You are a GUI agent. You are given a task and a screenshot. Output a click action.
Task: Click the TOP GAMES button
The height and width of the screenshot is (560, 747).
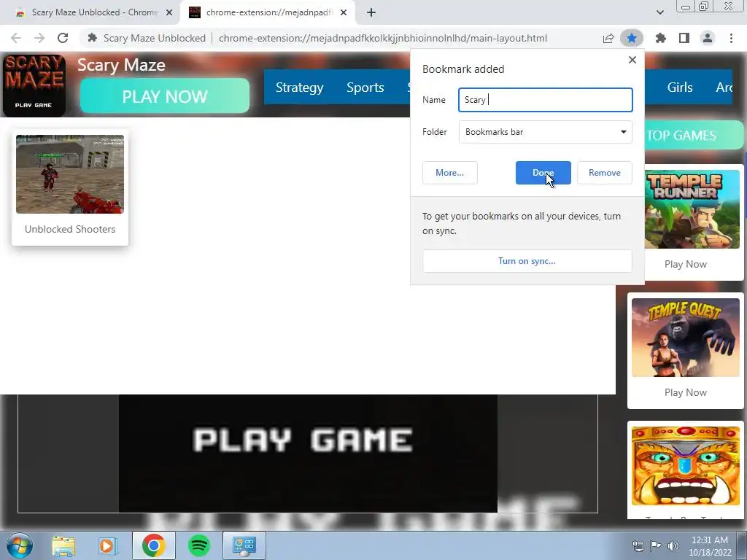coord(693,135)
